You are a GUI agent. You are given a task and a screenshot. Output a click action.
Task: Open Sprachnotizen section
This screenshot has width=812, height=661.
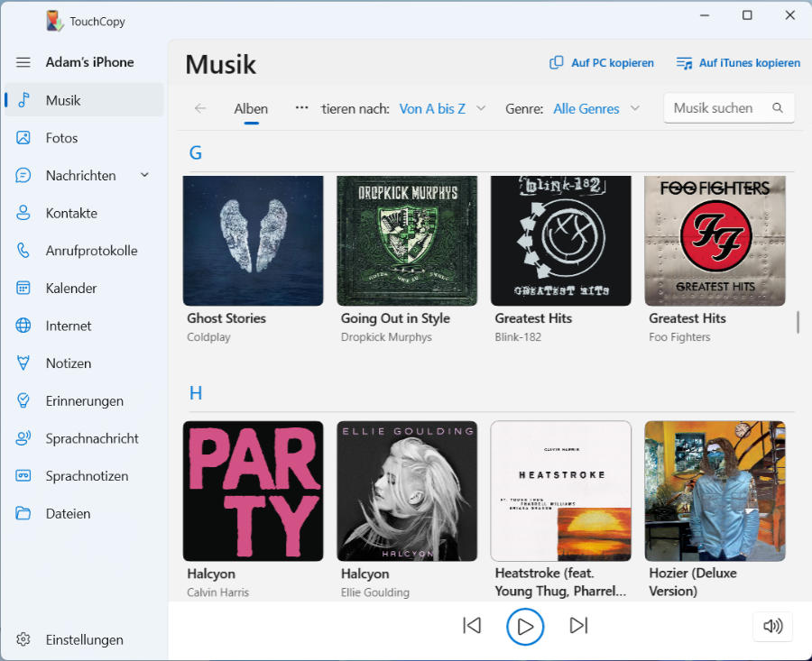click(x=84, y=476)
